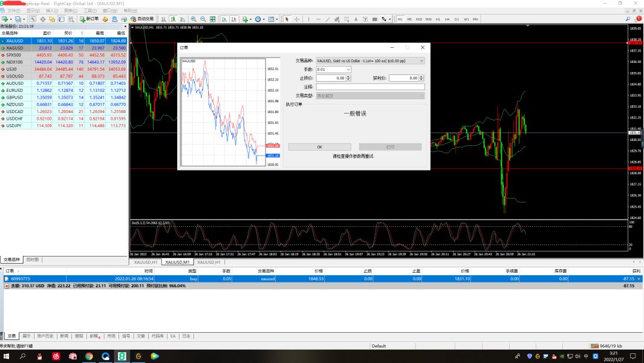The image size is (644, 363).
Task: Select order 60993773 row
Action: click(322, 278)
